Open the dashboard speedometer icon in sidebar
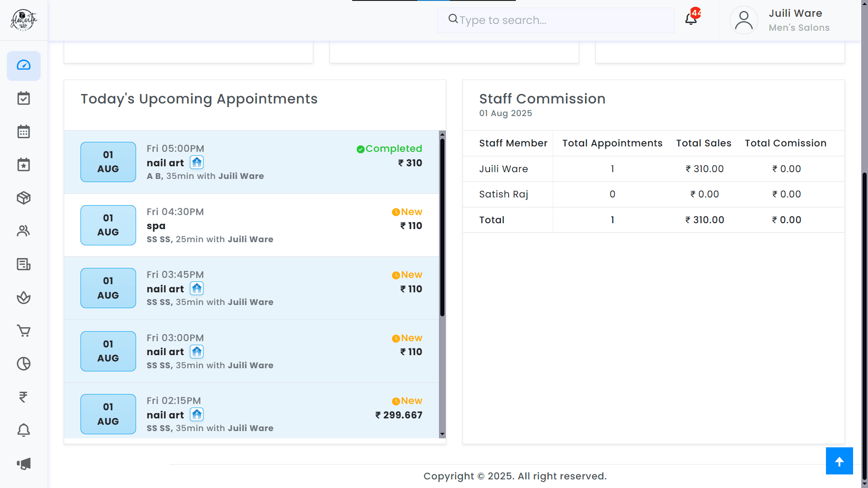Viewport: 868px width, 488px height. (24, 66)
